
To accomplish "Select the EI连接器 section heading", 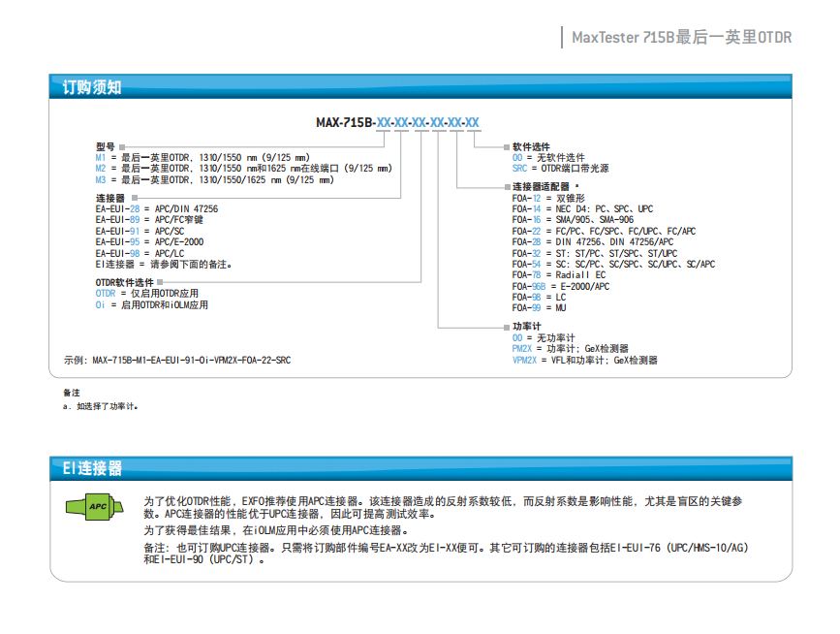I will click(92, 468).
